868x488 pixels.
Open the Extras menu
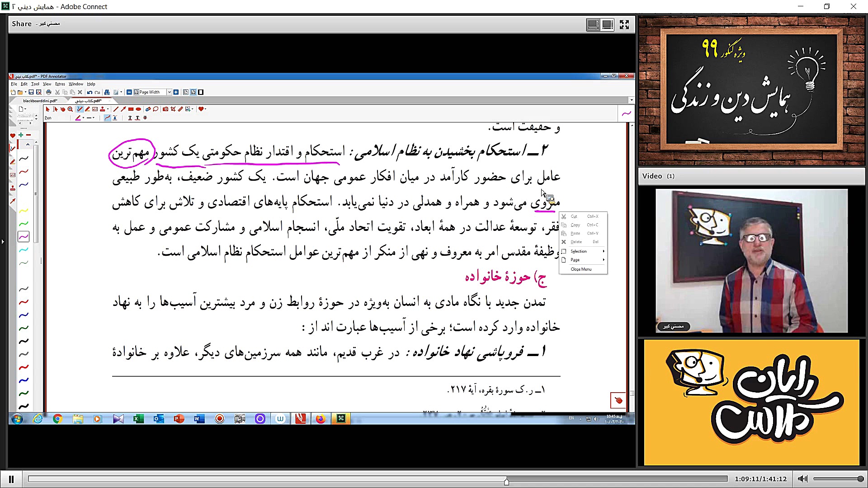[60, 84]
